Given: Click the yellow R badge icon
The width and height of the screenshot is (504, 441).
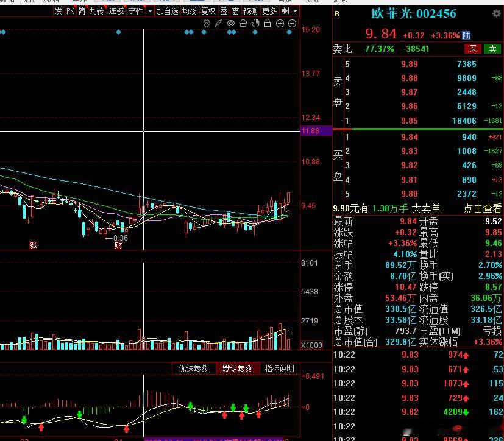Looking at the screenshot, I should 337,13.
